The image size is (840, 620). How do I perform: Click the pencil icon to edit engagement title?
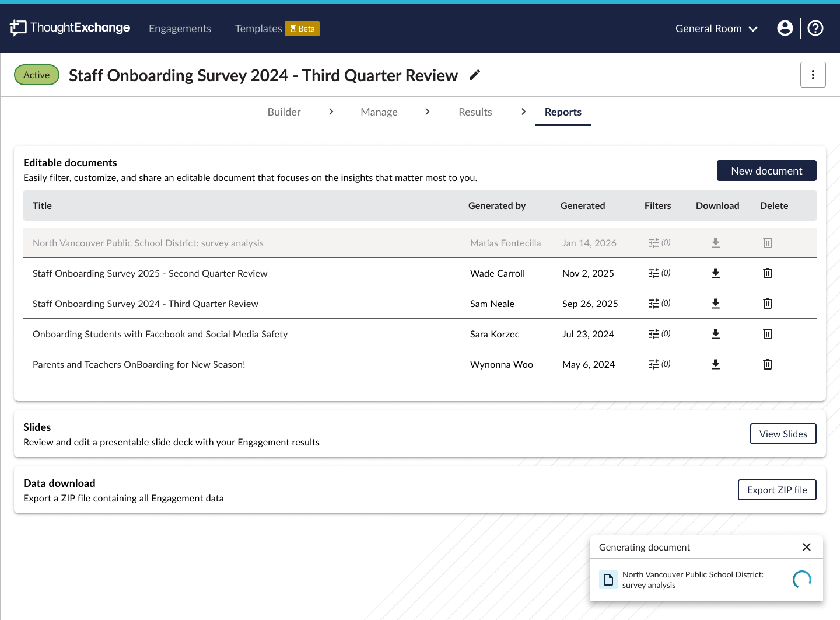pyautogui.click(x=475, y=75)
